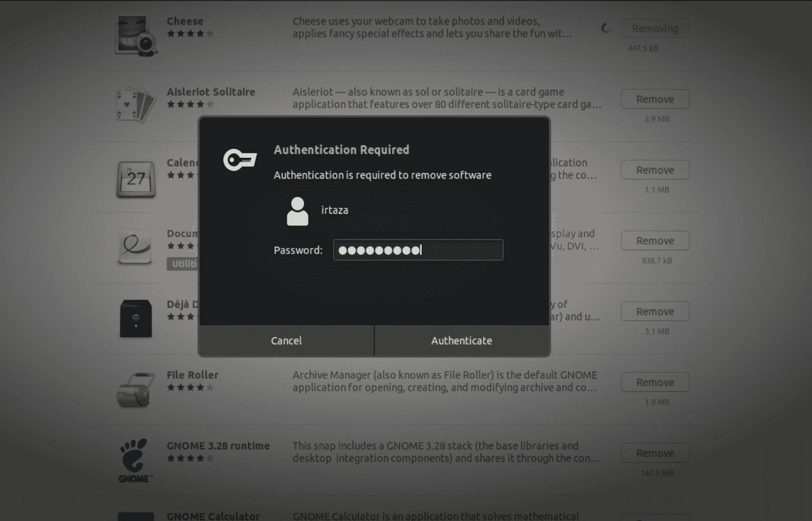
Task: Click the Authenticate button
Action: click(x=461, y=340)
